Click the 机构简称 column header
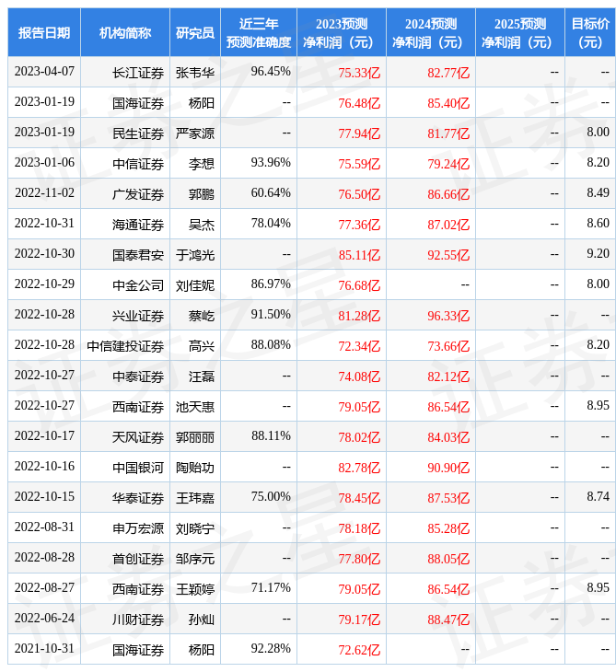616x672 pixels. [x=125, y=32]
